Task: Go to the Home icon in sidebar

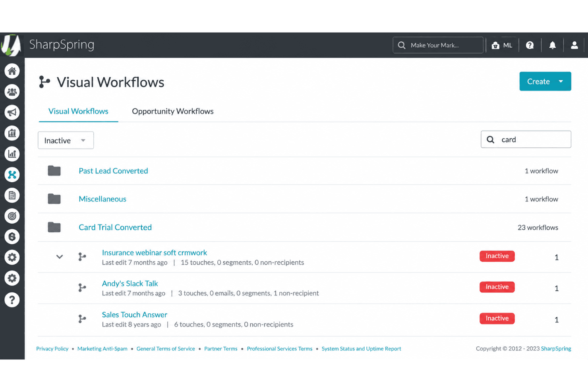Action: click(x=12, y=71)
